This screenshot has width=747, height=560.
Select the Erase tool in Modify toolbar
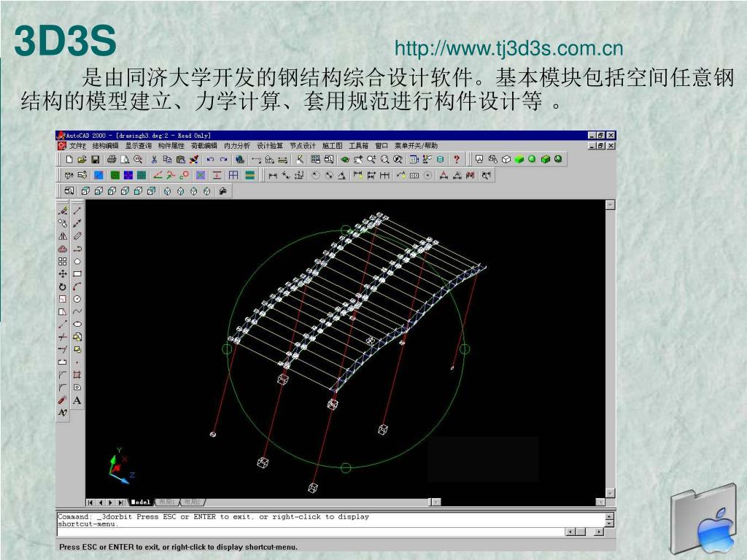pos(63,211)
